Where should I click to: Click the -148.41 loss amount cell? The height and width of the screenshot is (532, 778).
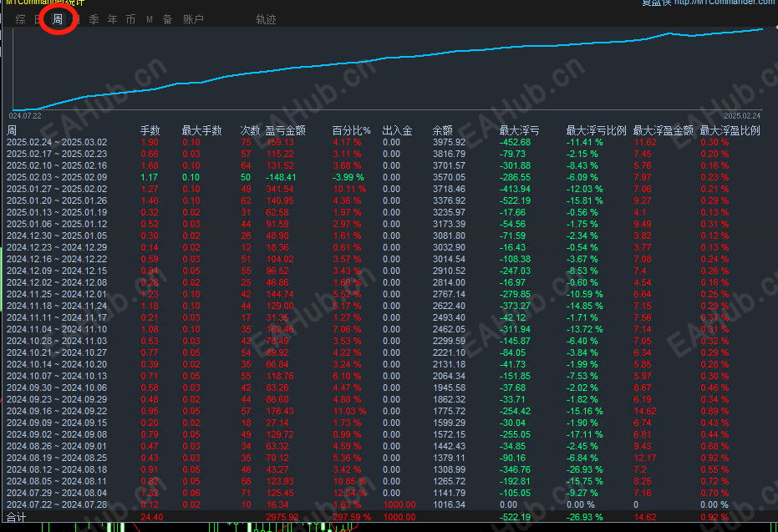[x=281, y=177]
